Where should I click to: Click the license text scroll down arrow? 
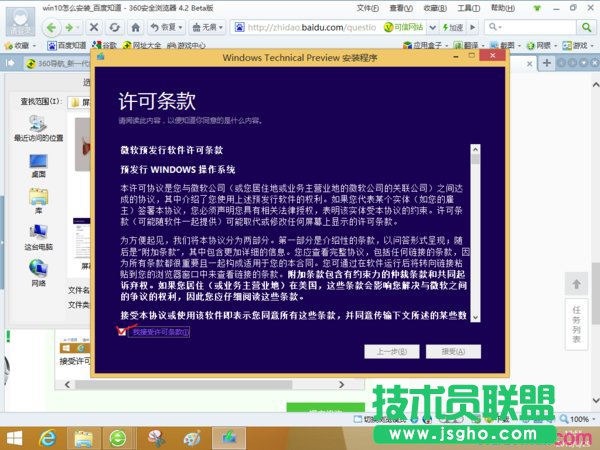[x=475, y=317]
